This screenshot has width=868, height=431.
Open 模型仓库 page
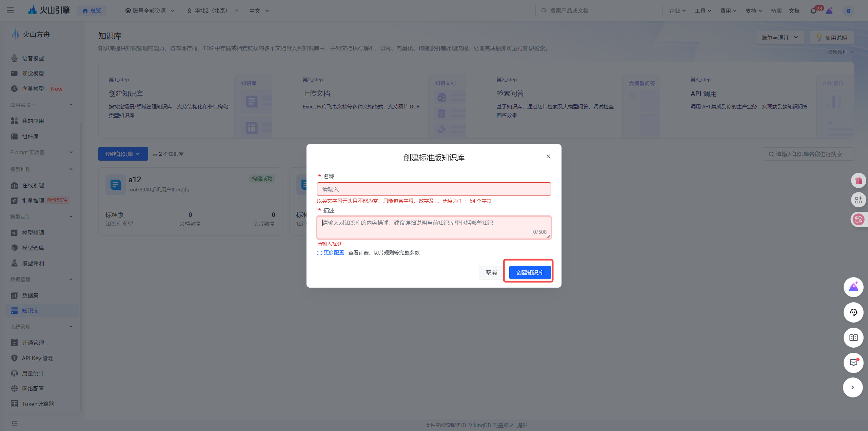(33, 248)
